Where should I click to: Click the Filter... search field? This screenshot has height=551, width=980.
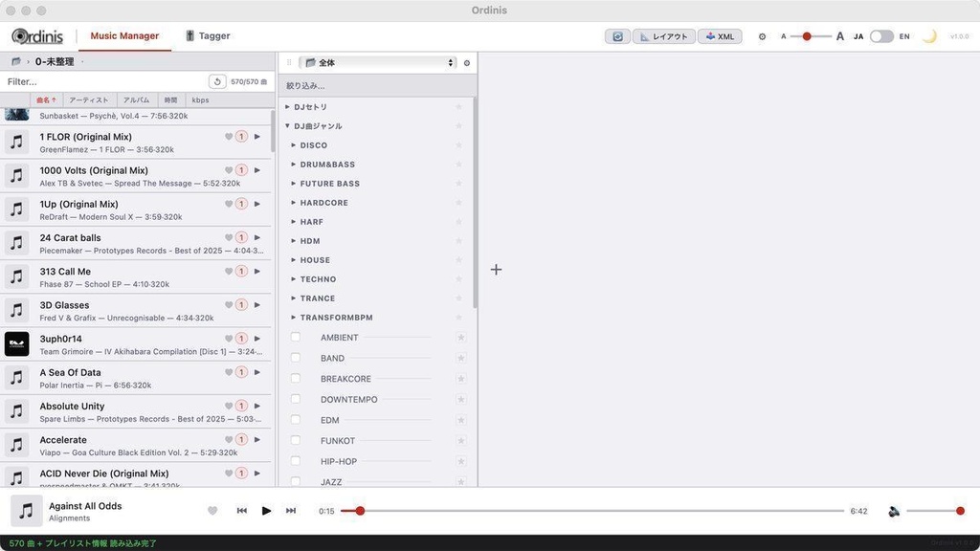(96, 81)
